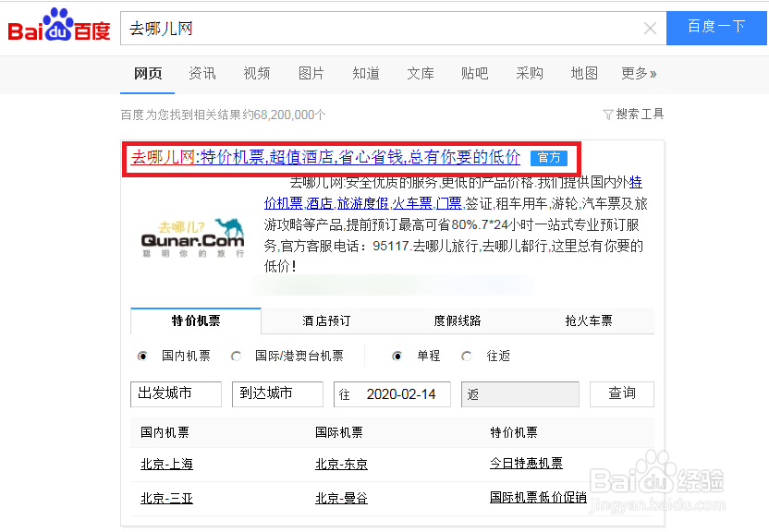Switch to the 网页 tab

148,74
